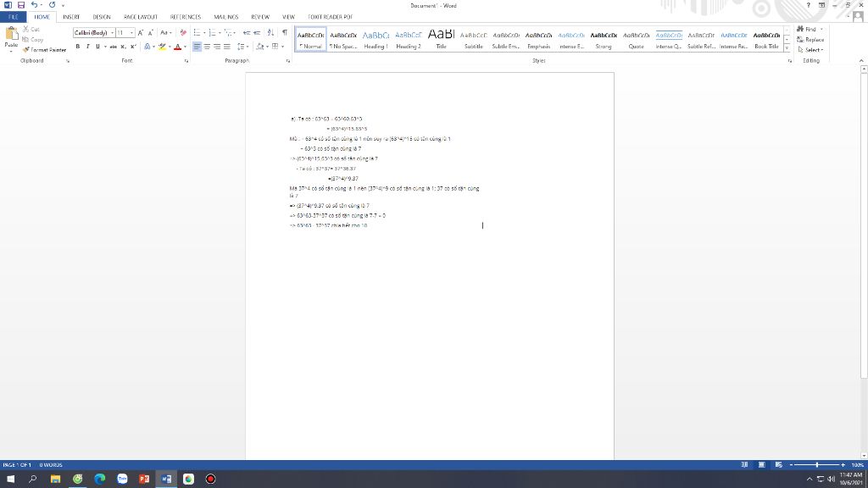This screenshot has width=868, height=488.
Task: Switch to the VIEW tab
Action: click(288, 17)
